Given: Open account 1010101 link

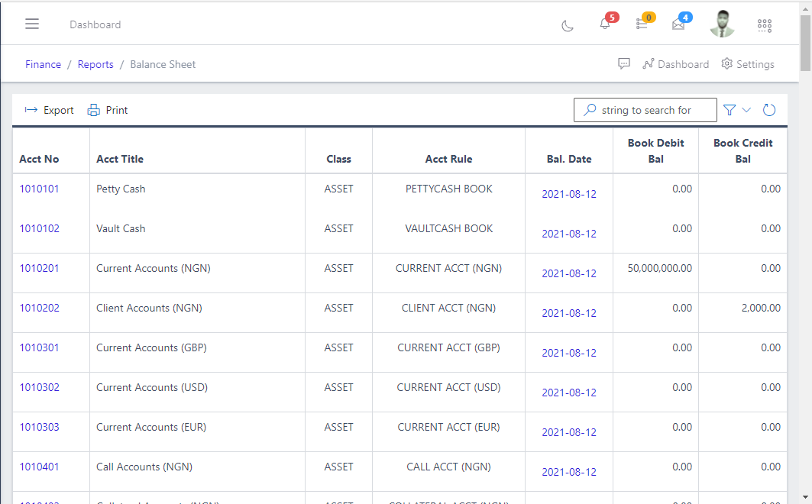Looking at the screenshot, I should 39,189.
